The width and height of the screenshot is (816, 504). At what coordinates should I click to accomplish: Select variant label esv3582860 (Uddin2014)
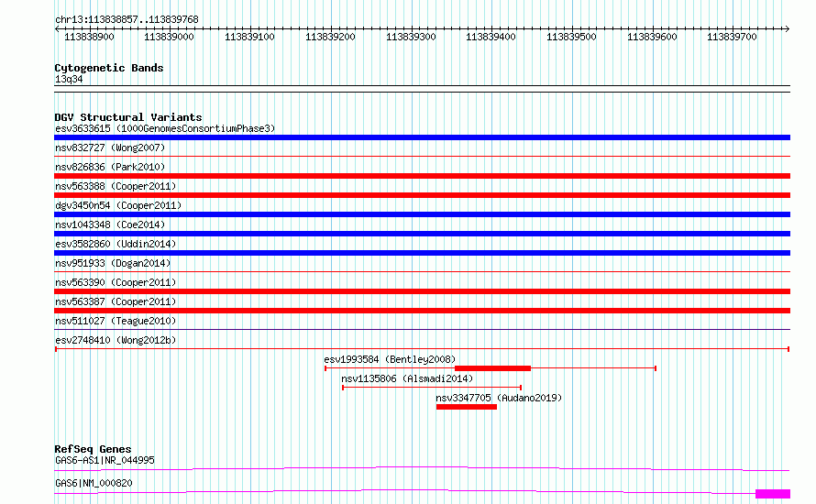point(116,244)
